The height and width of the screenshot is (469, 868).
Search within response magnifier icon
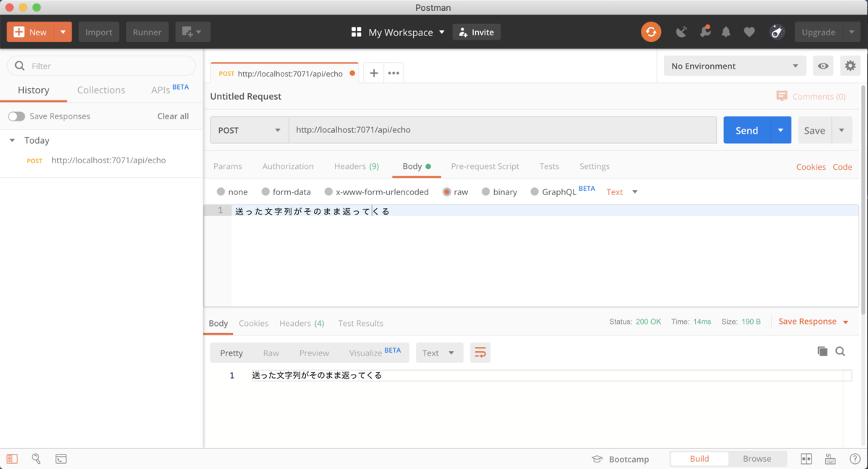841,351
